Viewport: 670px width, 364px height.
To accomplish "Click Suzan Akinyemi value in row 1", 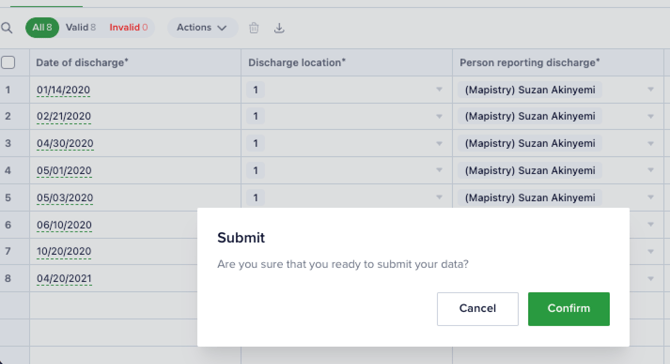I will pos(530,90).
